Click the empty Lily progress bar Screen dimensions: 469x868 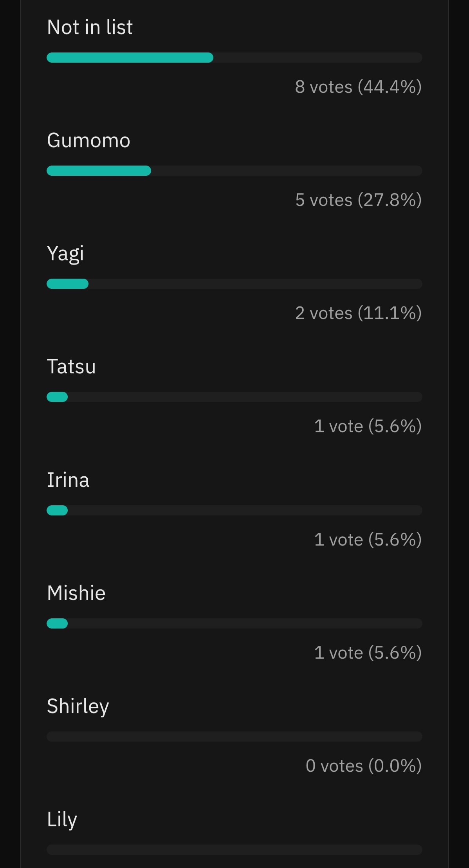234,850
